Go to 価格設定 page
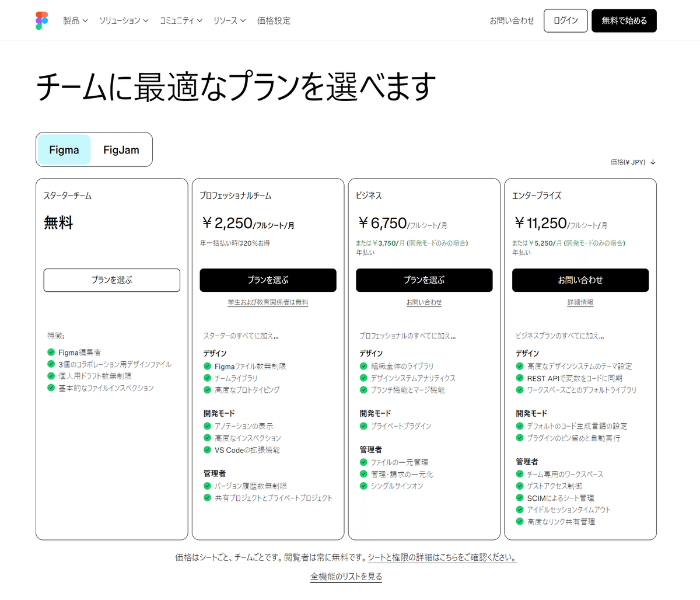The image size is (700, 600). click(x=274, y=20)
